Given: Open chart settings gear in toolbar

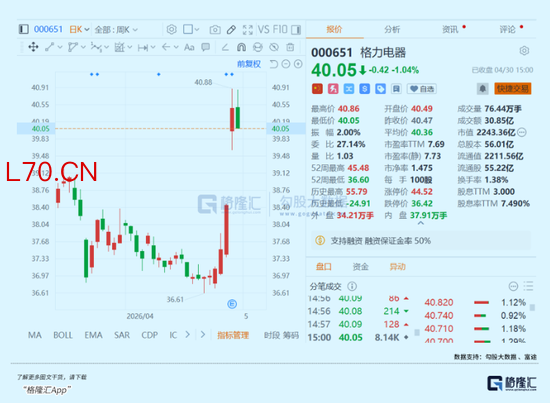Looking at the screenshot, I should click(172, 29).
